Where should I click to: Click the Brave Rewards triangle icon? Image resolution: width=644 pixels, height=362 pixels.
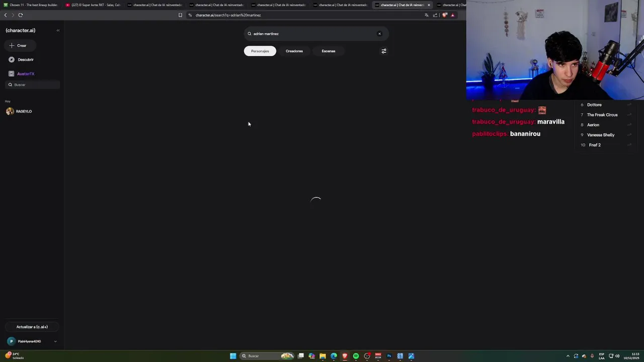(x=452, y=15)
